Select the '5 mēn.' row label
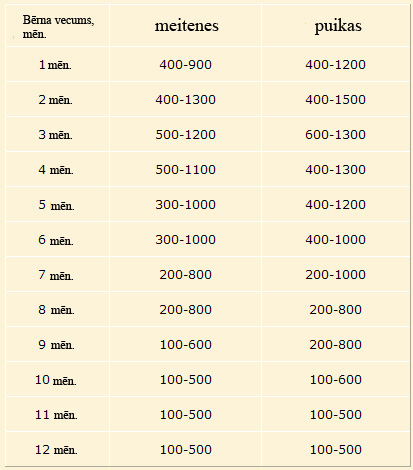Screen dimensions: 413x470 pos(56,205)
